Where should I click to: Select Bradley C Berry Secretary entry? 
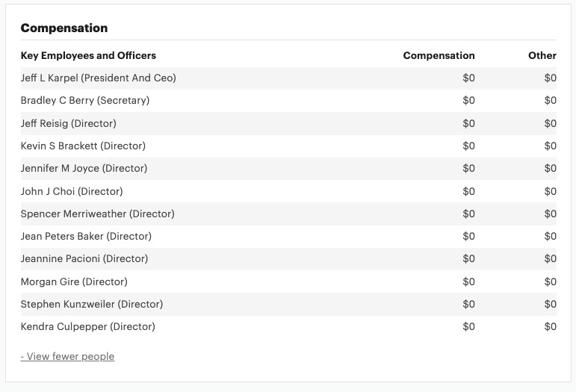pos(288,101)
